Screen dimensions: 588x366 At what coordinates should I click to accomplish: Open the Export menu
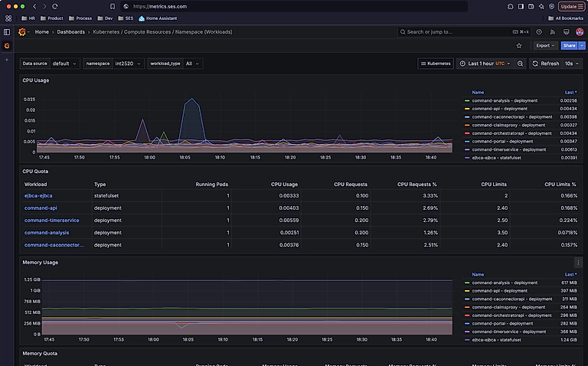545,45
